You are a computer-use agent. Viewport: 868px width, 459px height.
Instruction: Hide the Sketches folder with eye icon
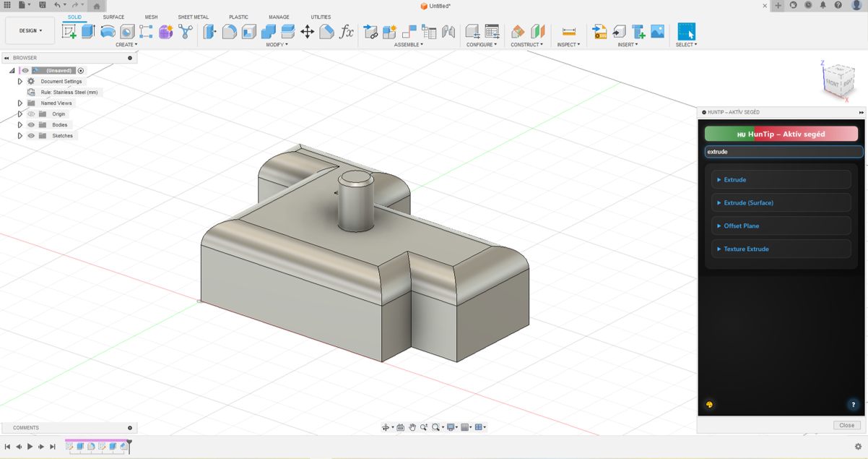tap(31, 136)
